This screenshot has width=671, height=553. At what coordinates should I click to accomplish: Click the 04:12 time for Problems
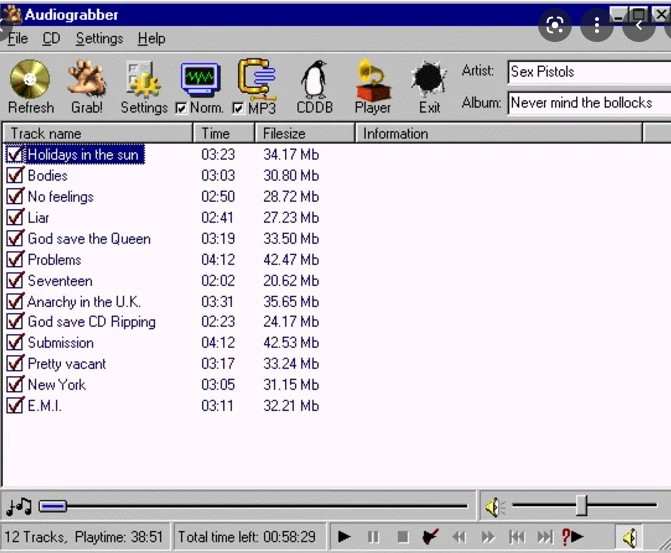[x=218, y=260]
